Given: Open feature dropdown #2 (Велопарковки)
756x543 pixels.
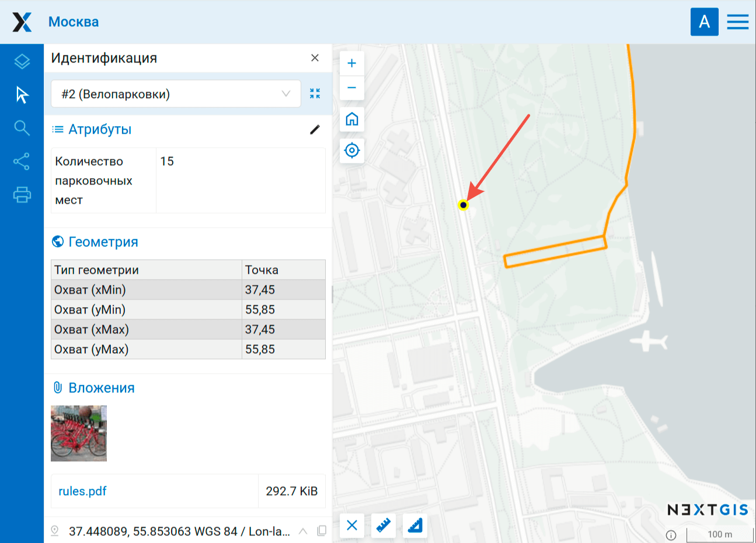Looking at the screenshot, I should coord(176,94).
